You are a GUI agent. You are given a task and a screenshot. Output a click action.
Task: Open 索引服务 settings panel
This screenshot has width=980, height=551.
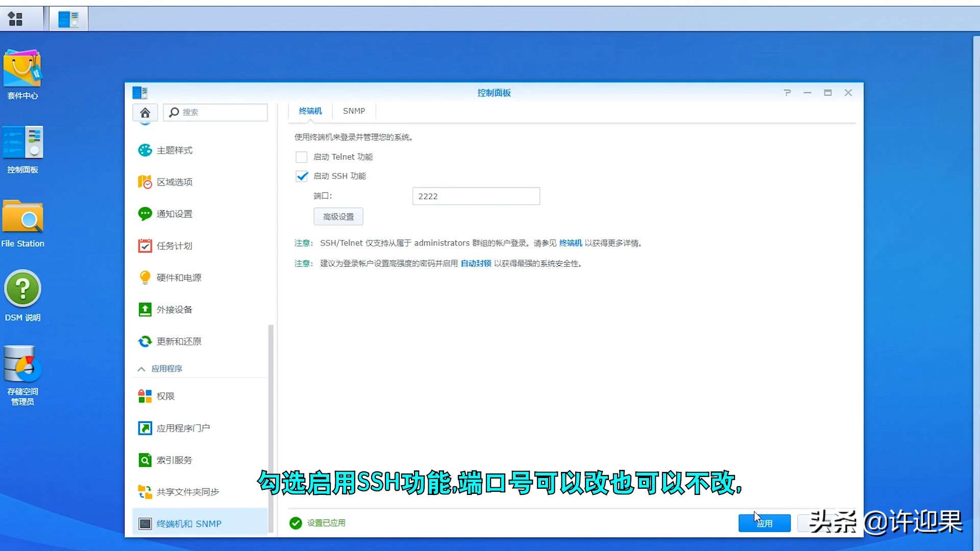click(174, 460)
